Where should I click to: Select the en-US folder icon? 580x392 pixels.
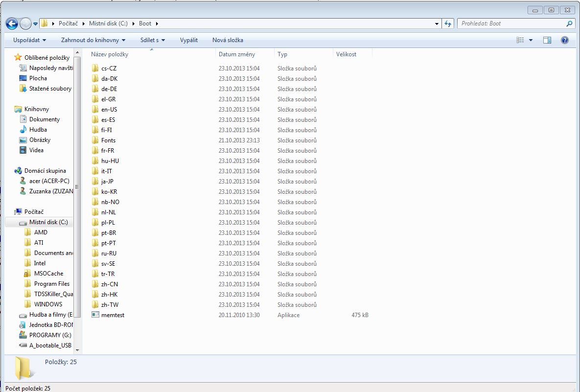click(x=95, y=109)
